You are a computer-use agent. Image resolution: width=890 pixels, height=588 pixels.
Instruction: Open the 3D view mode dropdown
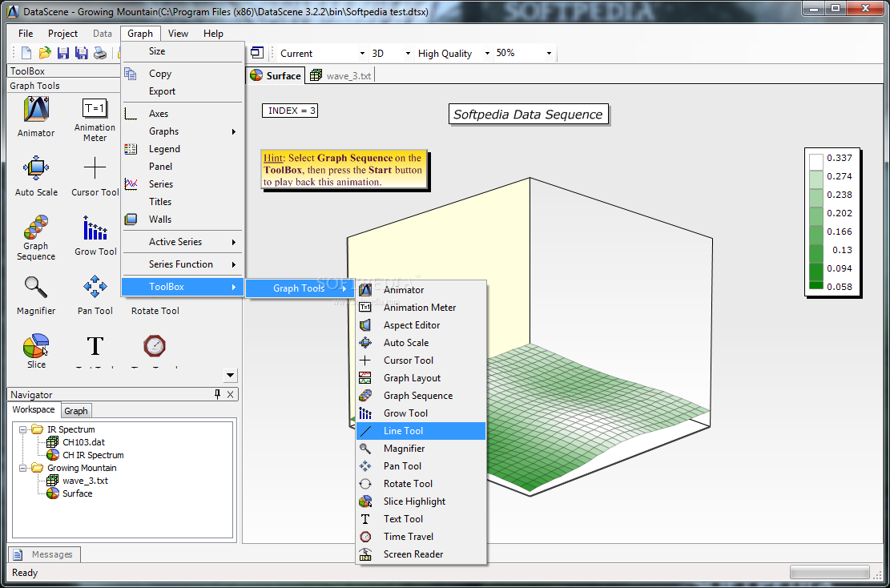point(408,54)
